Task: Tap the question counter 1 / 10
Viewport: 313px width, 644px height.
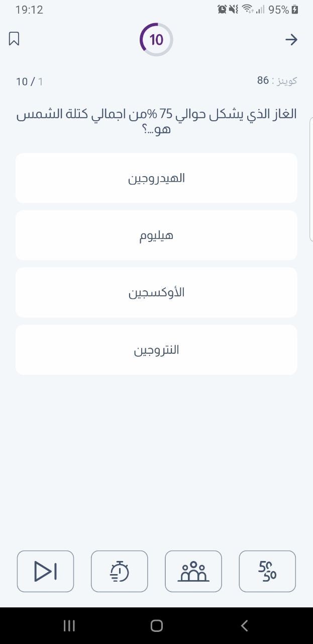Action: click(30, 82)
